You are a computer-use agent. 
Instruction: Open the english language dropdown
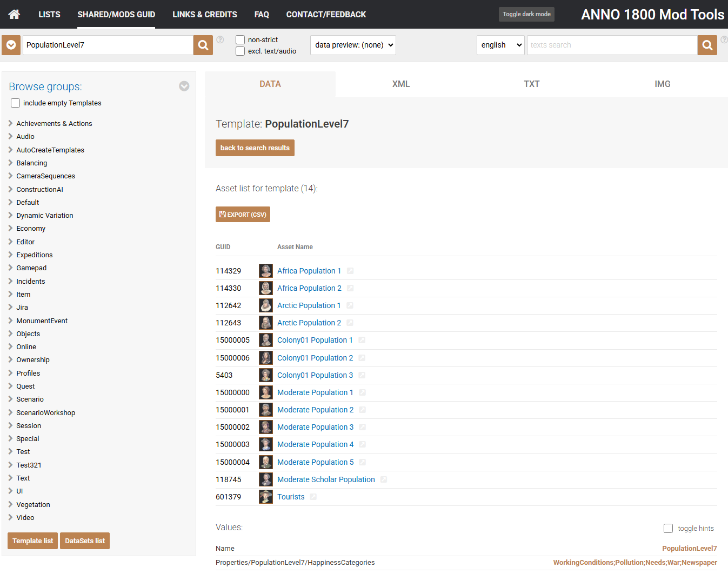tap(500, 45)
